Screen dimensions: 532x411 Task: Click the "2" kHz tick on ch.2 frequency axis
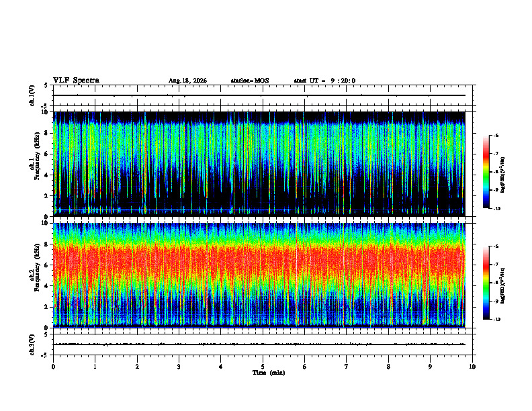[46, 307]
